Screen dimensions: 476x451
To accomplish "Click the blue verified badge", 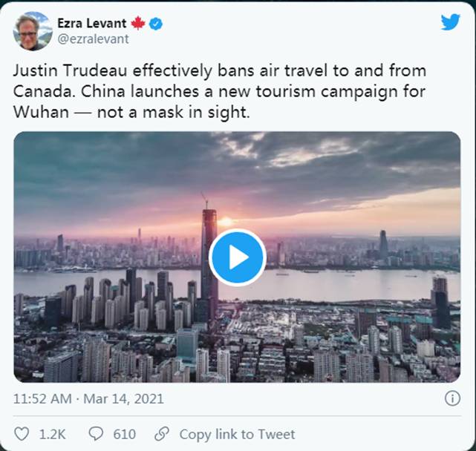I will [156, 24].
